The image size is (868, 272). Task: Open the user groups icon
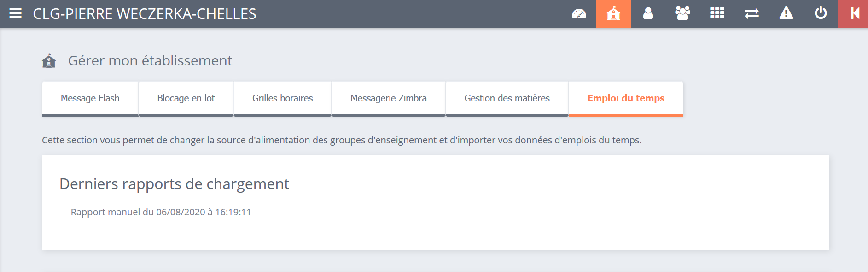click(682, 14)
